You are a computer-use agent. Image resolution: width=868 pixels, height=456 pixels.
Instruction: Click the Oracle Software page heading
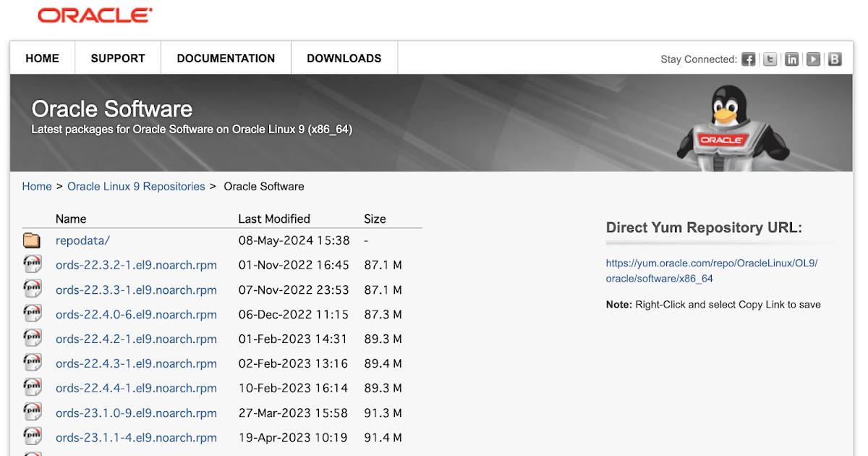click(112, 109)
